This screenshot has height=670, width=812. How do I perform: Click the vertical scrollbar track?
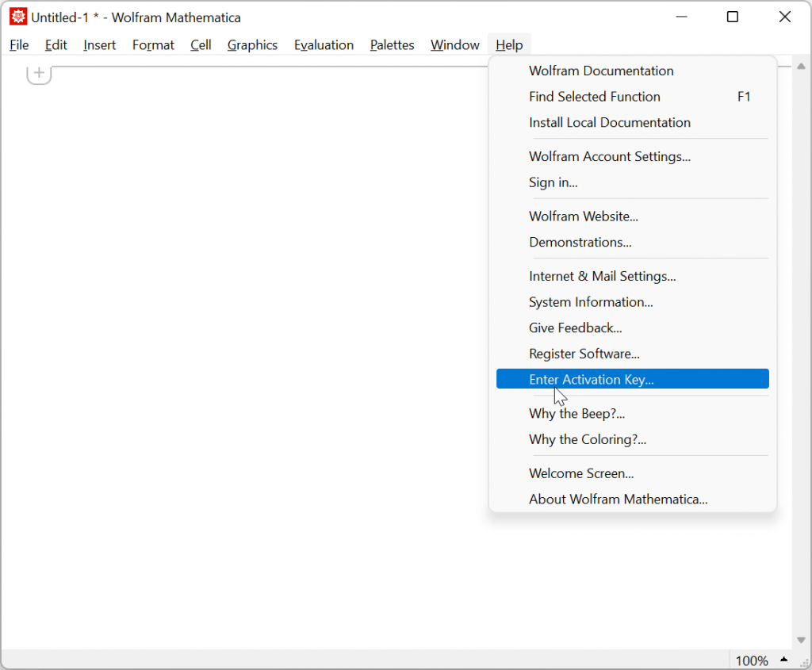801,357
